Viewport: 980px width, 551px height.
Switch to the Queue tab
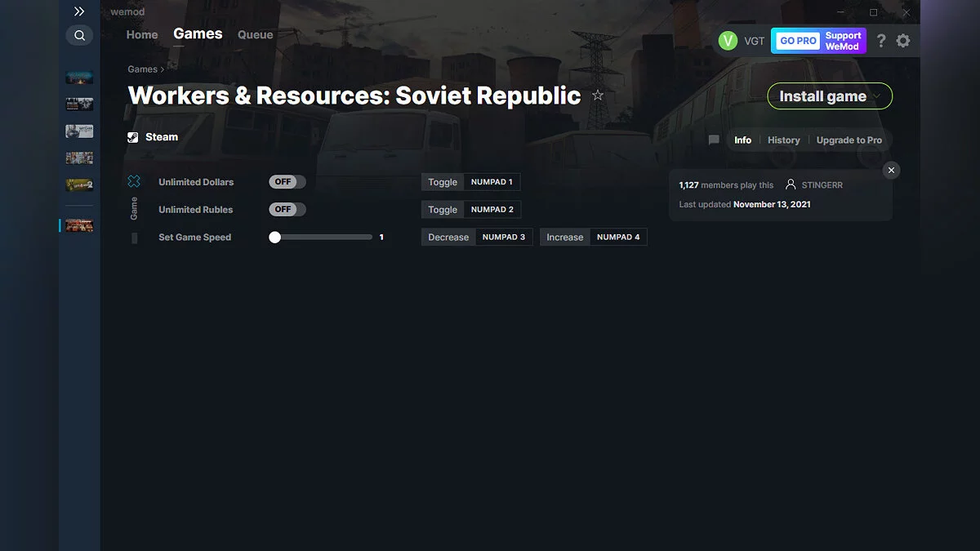[255, 34]
